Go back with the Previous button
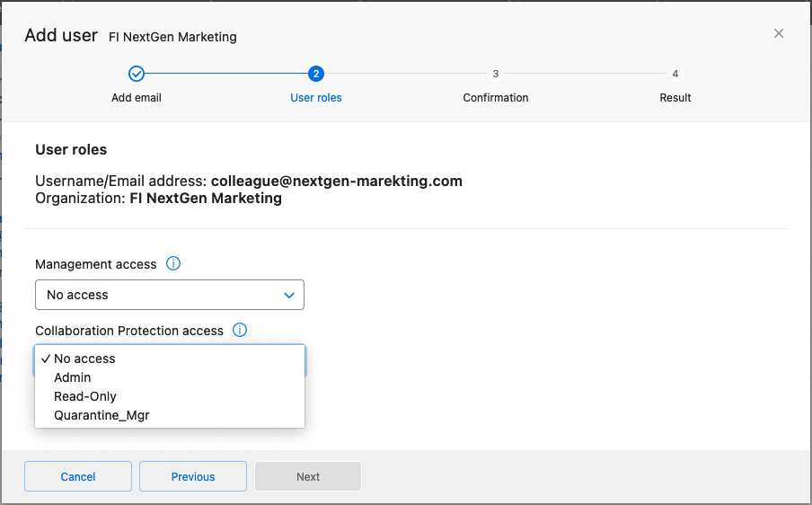This screenshot has width=812, height=505. (x=193, y=476)
